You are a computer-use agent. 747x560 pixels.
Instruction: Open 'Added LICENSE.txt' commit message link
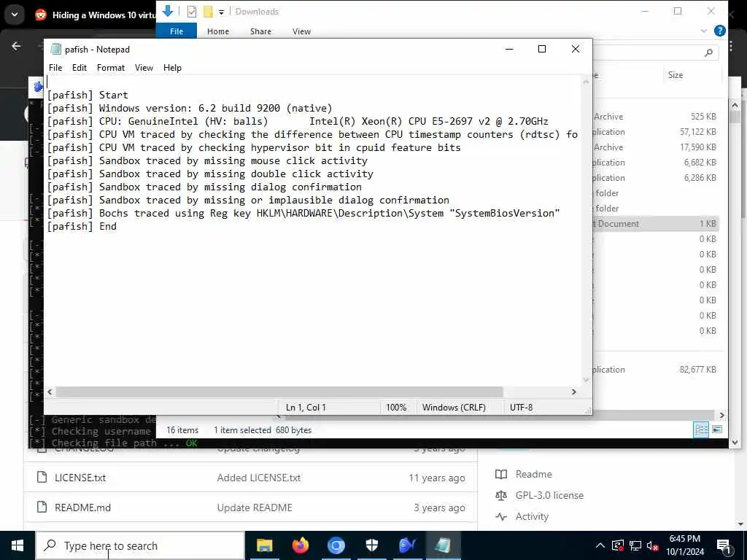coord(259,478)
